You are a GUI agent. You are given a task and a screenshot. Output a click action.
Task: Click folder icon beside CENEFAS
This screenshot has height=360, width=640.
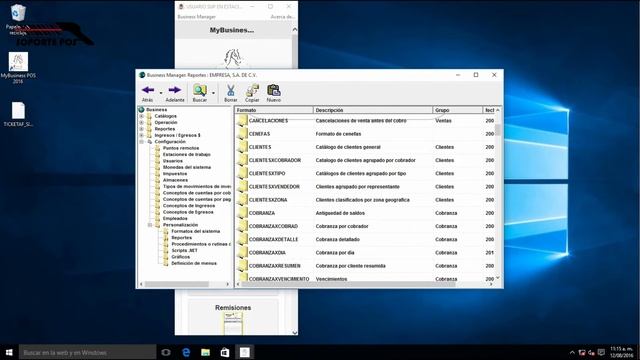coord(242,133)
